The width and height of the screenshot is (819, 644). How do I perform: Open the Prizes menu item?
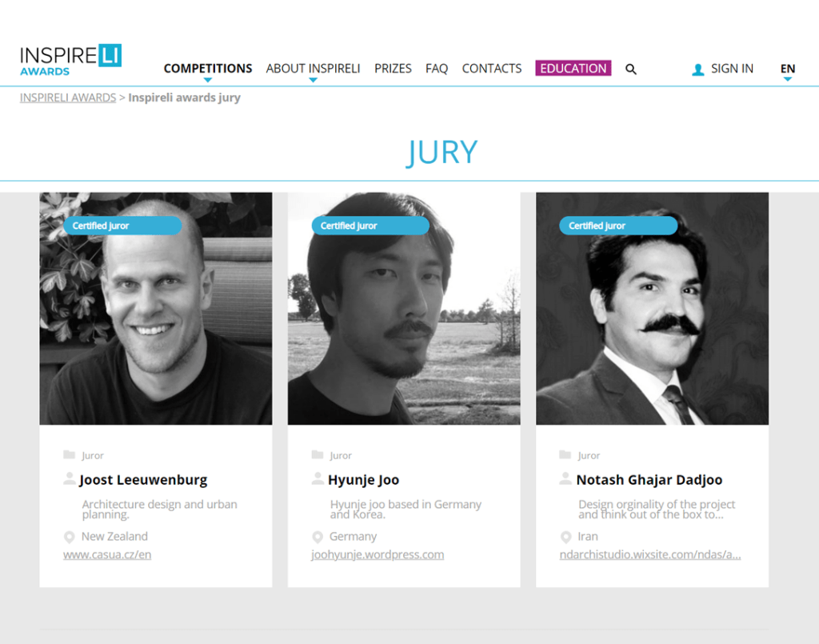click(x=393, y=69)
